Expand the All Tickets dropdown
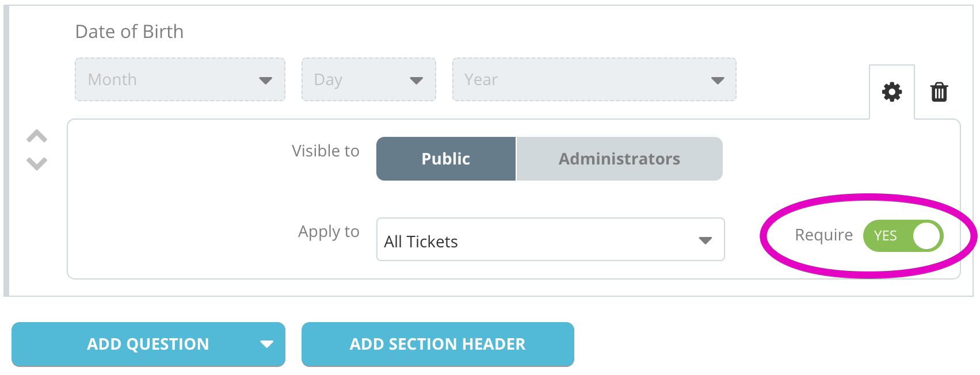Screen dimensions: 980x375 [551, 239]
